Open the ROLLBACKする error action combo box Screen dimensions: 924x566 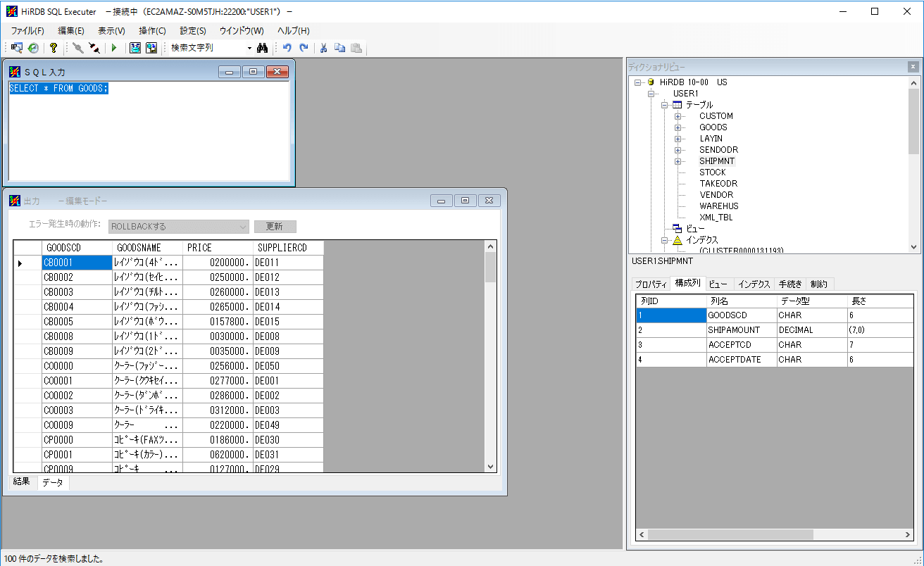242,226
